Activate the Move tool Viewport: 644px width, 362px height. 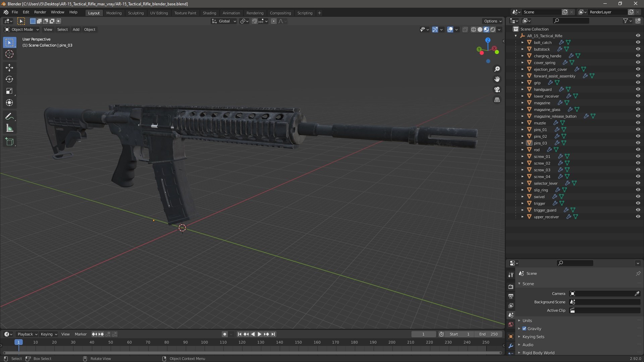click(9, 68)
